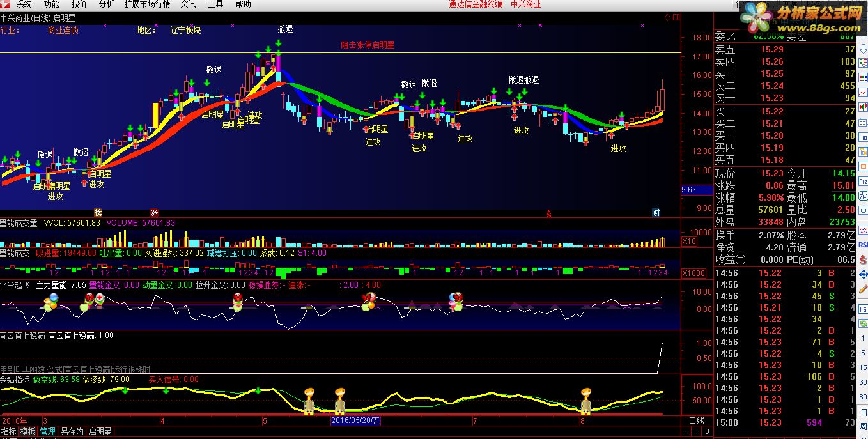This screenshot has width=868, height=439.
Task: Open the 帮助 menu
Action: [243, 4]
